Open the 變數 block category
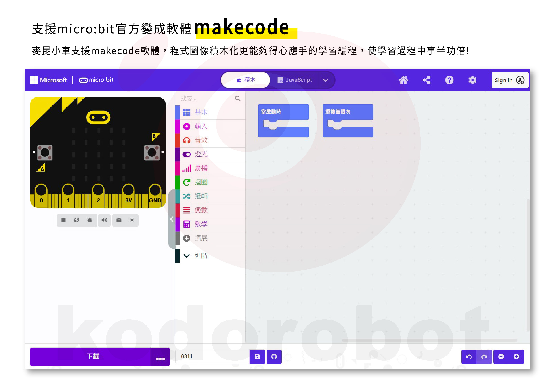 pyautogui.click(x=210, y=210)
